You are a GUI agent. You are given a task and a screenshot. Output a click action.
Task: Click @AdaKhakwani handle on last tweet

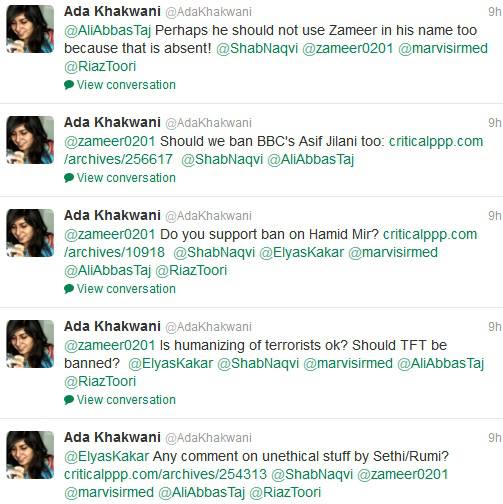click(208, 438)
